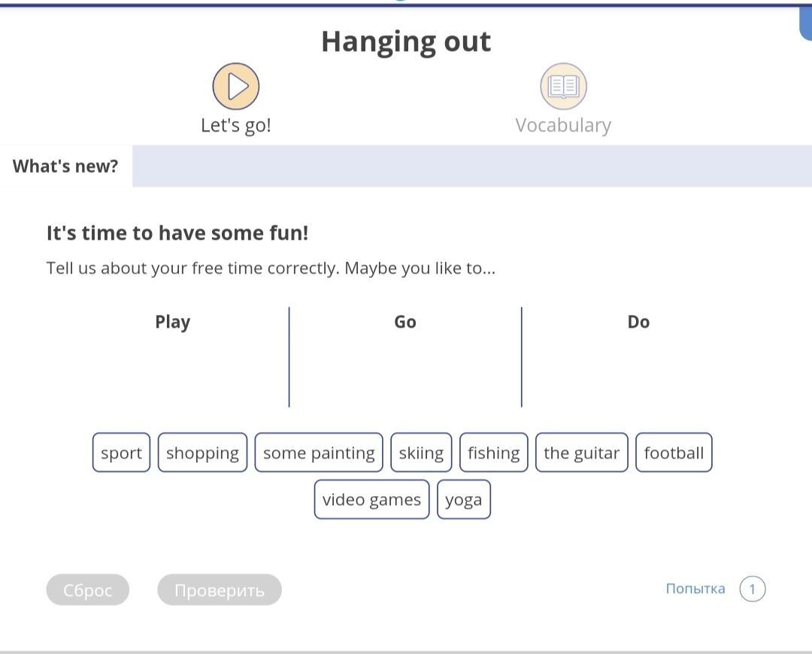Choose the 'some painting' tile

click(x=319, y=453)
